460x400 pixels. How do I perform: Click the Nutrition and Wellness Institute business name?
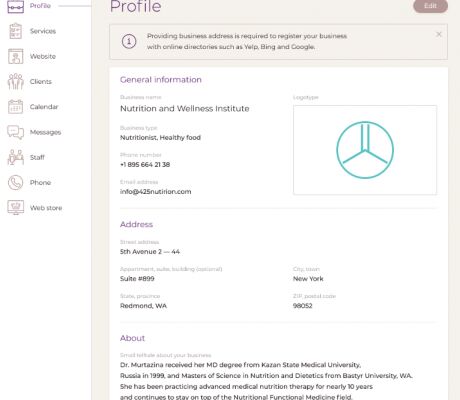point(185,109)
